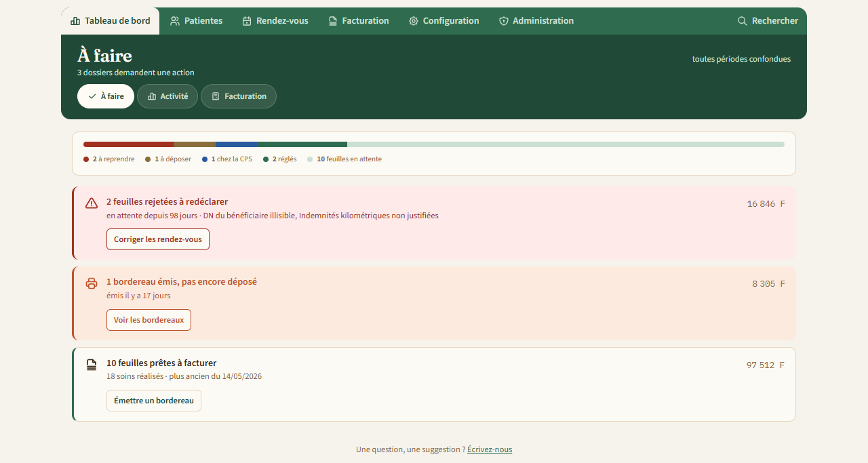Click '1 bordereau émis, pas encore déposé' heading

tap(182, 282)
